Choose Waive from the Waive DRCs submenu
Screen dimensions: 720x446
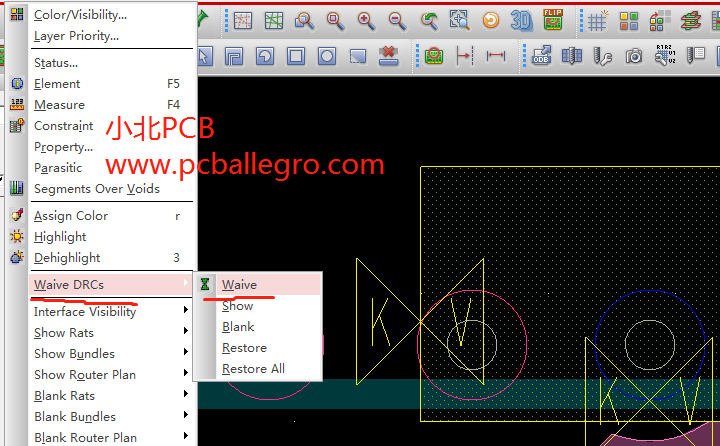(x=239, y=285)
